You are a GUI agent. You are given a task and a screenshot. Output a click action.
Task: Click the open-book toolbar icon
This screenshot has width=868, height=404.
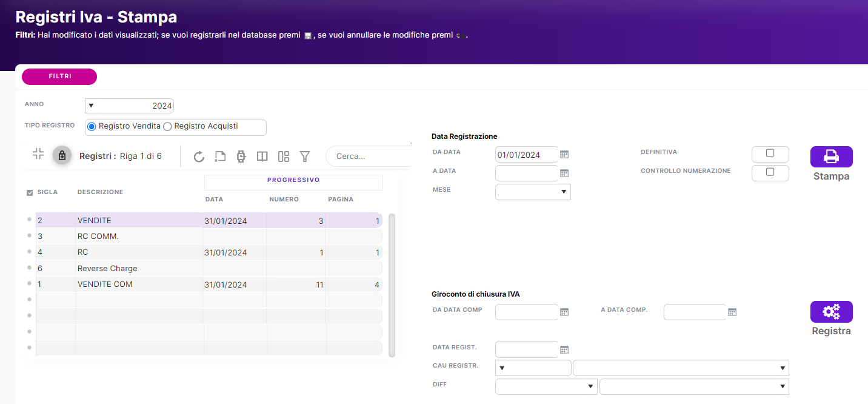coord(262,157)
